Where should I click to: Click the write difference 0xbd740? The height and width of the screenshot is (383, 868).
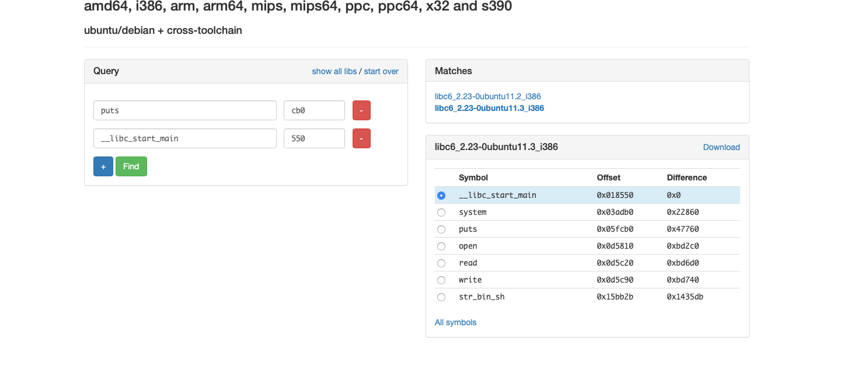683,280
